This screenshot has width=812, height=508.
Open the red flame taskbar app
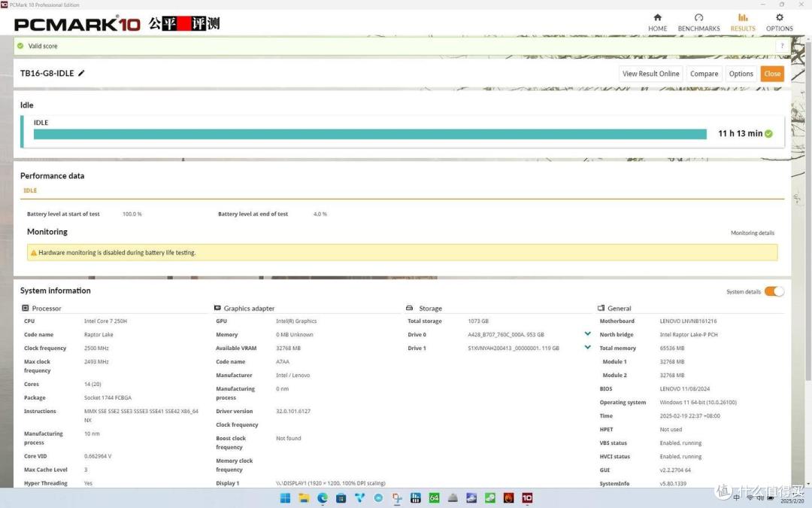point(508,497)
